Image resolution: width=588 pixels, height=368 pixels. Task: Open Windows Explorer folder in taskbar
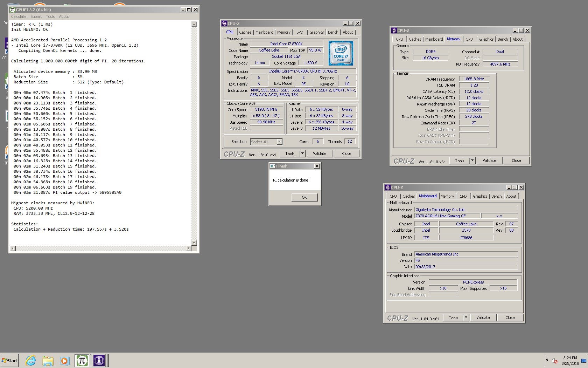pyautogui.click(x=48, y=360)
